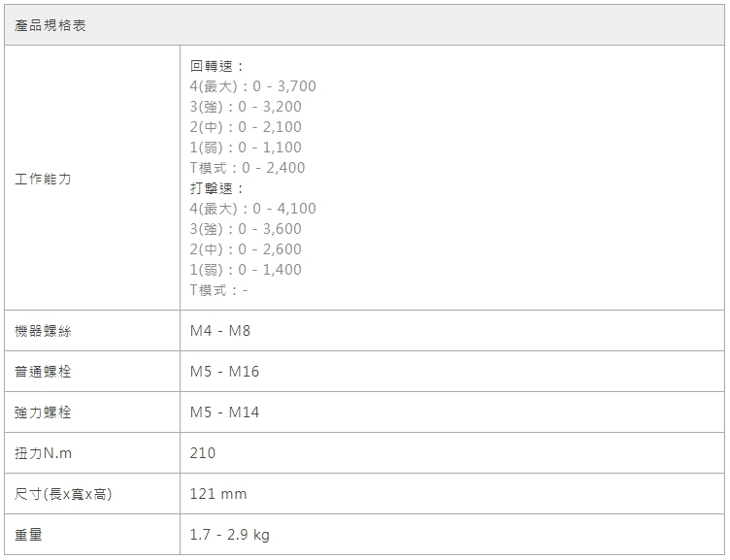The height and width of the screenshot is (560, 730).
Task: Click the 2(中) 0 - 2,600 line
Action: click(x=246, y=249)
